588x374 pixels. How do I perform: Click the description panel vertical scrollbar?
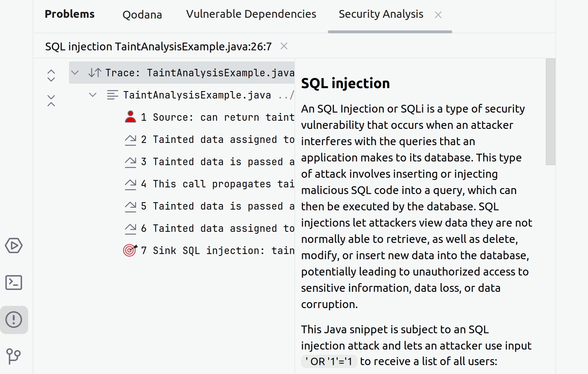[x=550, y=112]
